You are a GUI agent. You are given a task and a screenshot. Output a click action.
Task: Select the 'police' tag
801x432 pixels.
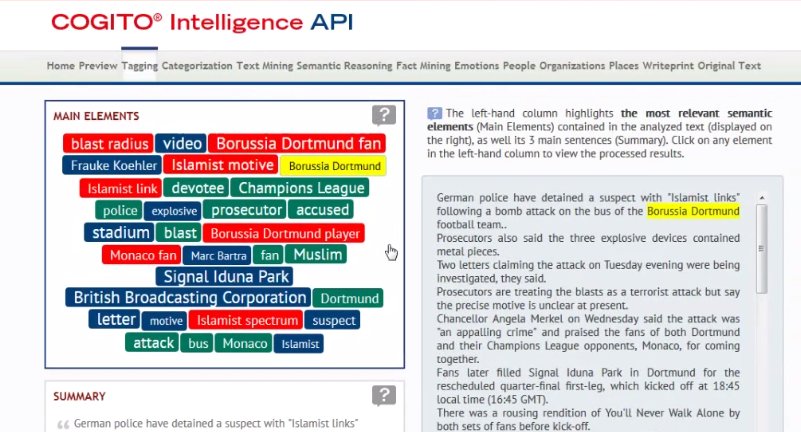(x=119, y=210)
